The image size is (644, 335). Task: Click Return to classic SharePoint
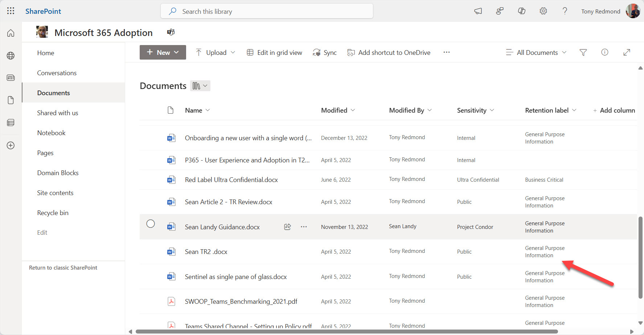tap(63, 267)
